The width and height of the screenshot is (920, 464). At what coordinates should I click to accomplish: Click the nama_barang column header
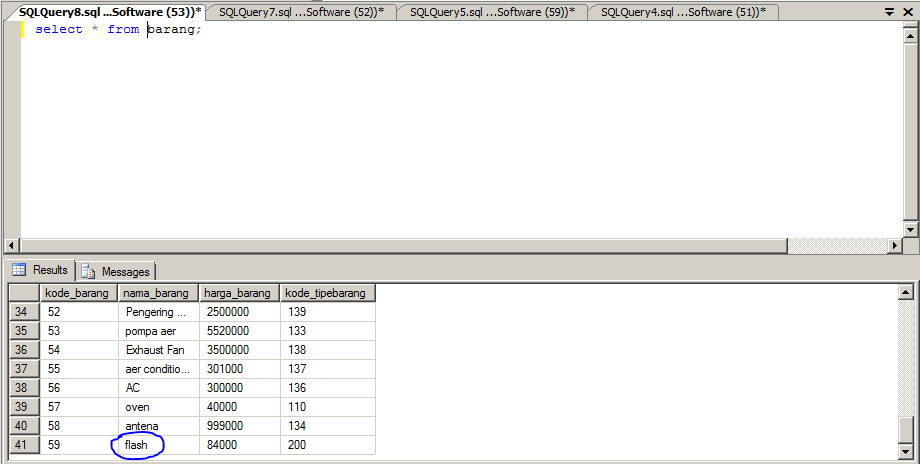coord(159,293)
